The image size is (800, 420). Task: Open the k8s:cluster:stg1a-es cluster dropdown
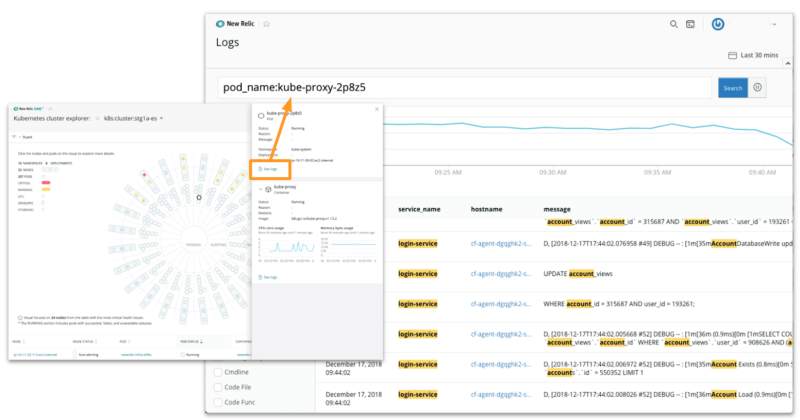[x=133, y=118]
